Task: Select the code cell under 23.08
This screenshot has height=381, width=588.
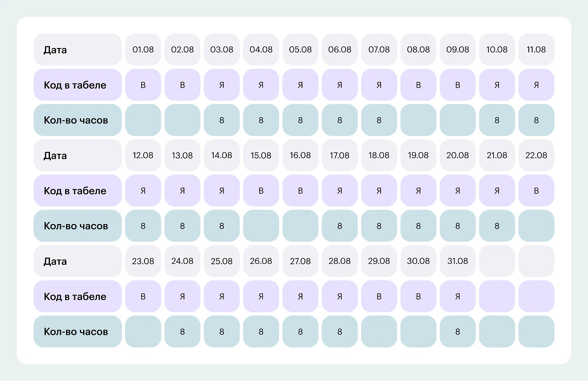Action: [143, 296]
